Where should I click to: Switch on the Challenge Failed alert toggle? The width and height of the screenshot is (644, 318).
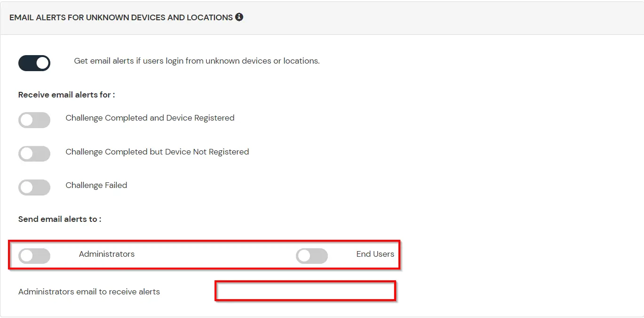point(34,188)
